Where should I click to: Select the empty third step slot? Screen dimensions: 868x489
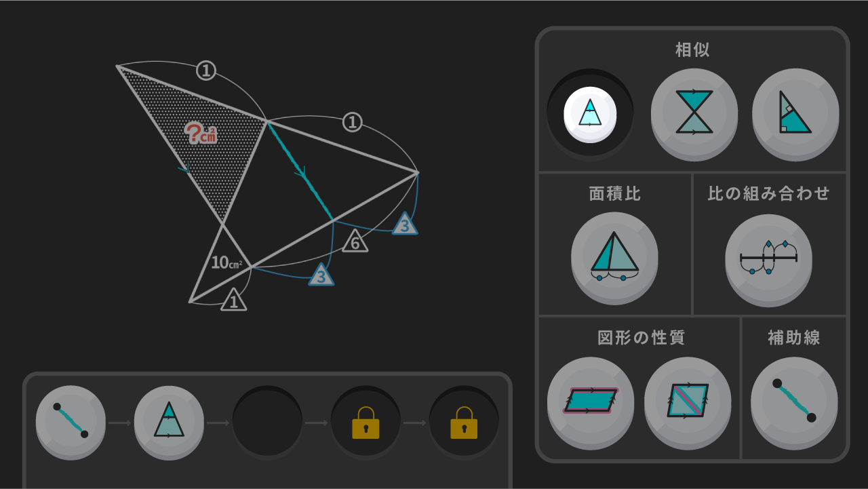tap(267, 422)
